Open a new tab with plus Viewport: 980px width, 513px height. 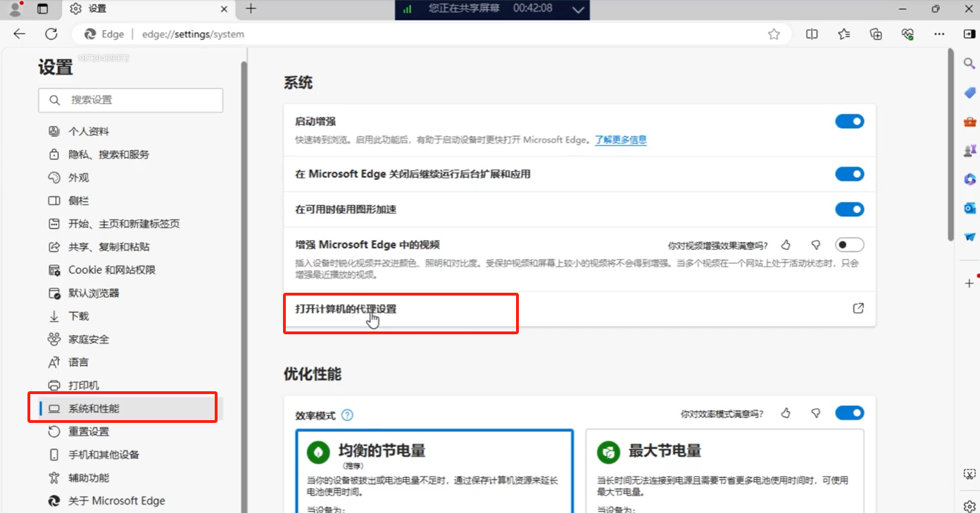[251, 9]
